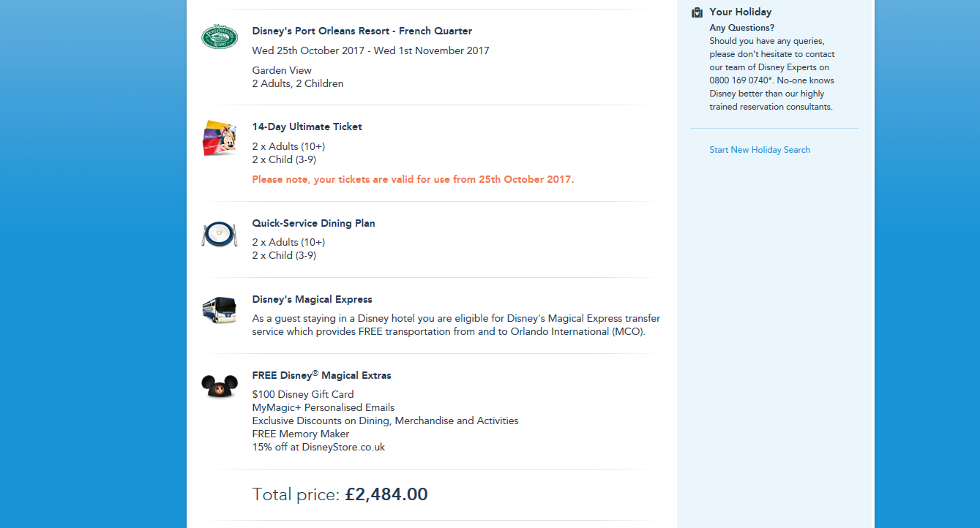Click the total price £2,484.00 amount
This screenshot has width=980, height=528.
click(386, 494)
